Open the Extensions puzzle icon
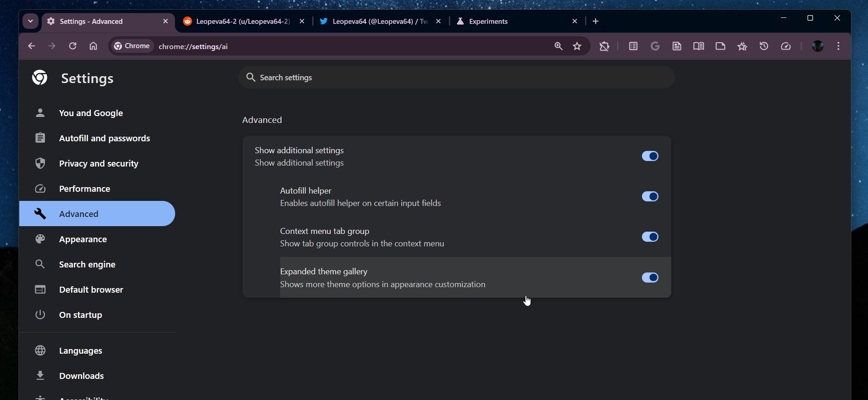The height and width of the screenshot is (400, 868). 604,46
